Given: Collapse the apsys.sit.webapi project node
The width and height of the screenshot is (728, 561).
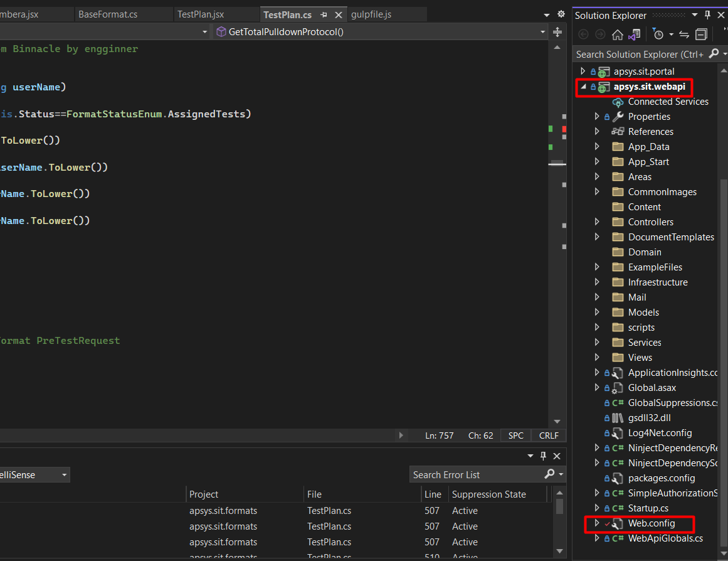Looking at the screenshot, I should tap(583, 87).
